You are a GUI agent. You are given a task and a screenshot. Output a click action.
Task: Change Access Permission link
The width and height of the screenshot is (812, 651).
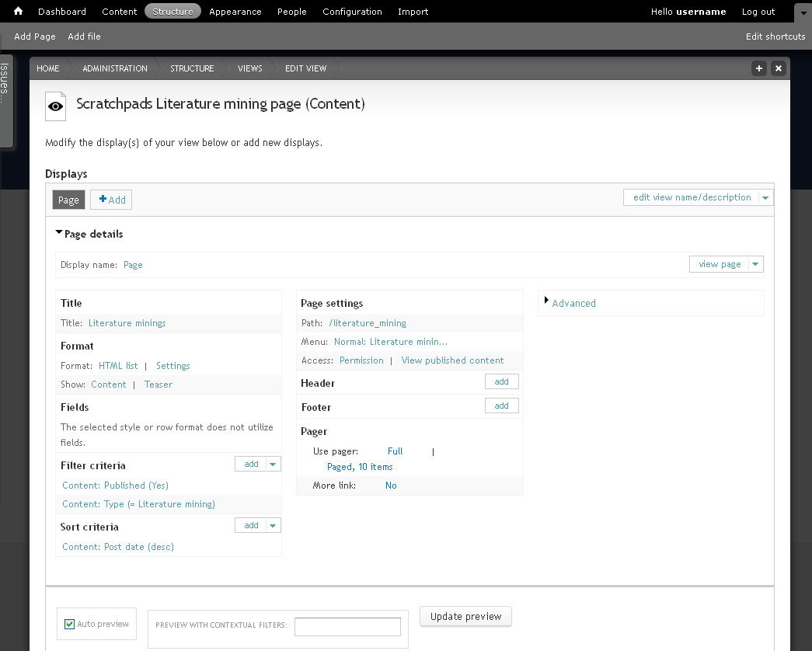[361, 360]
